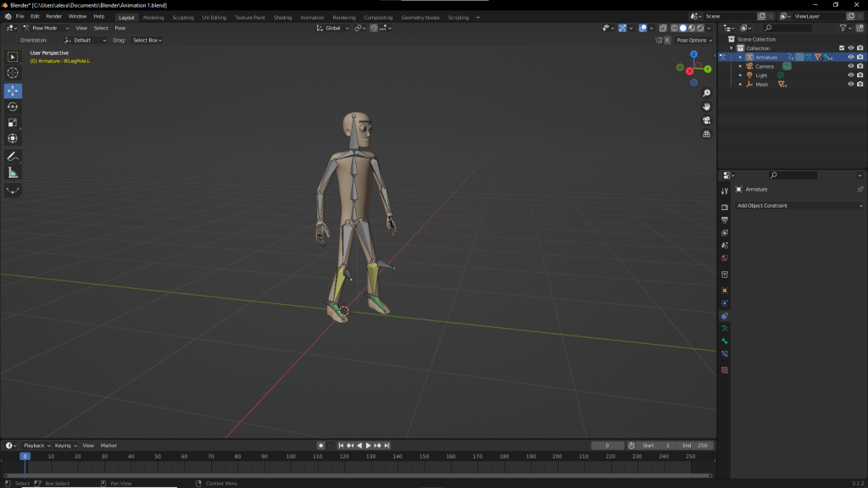Hide the Mesh using its eye icon
Screen dimensions: 868x488
(851, 84)
